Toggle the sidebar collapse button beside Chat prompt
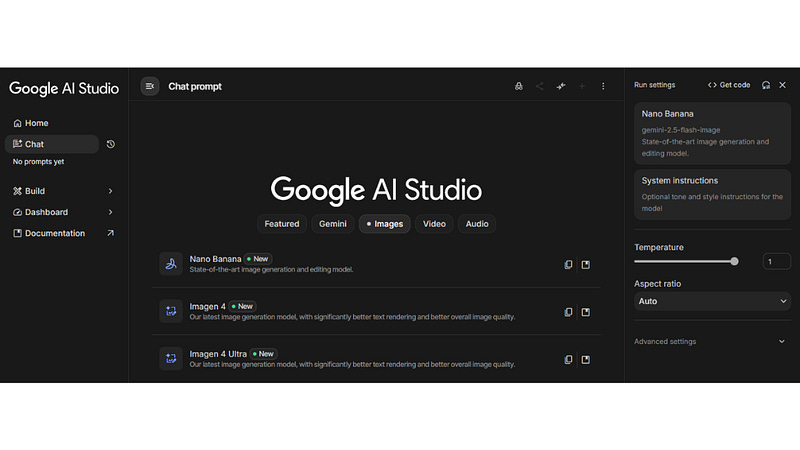The height and width of the screenshot is (450, 800). [150, 86]
